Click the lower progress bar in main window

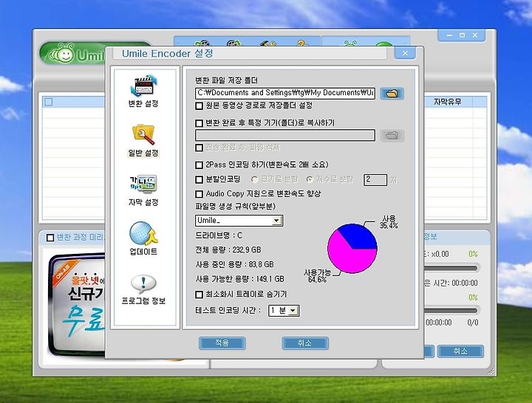pos(451,311)
